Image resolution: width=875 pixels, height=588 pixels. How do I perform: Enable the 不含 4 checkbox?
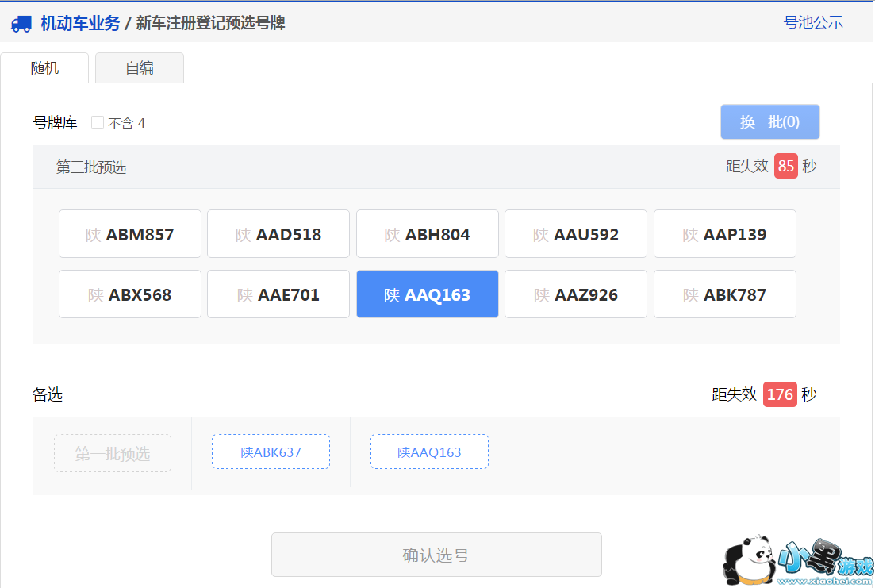point(98,122)
